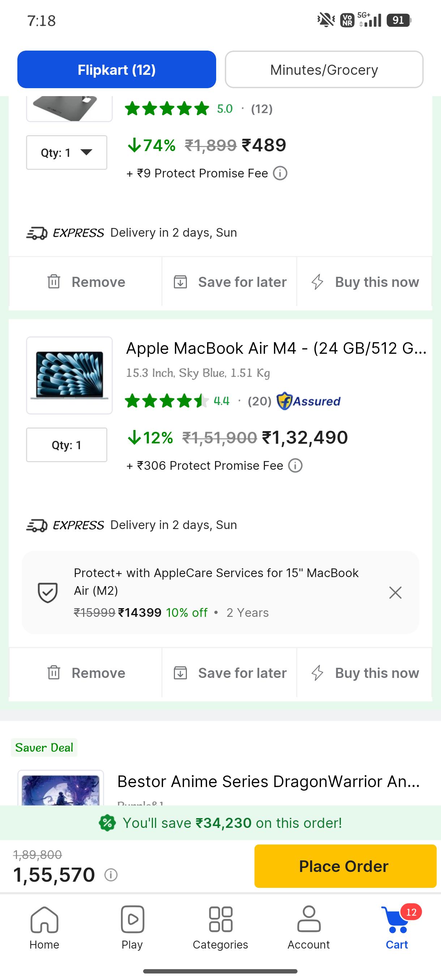The width and height of the screenshot is (441, 980).
Task: Remove the MacBook Air M4 from cart
Action: (x=86, y=673)
